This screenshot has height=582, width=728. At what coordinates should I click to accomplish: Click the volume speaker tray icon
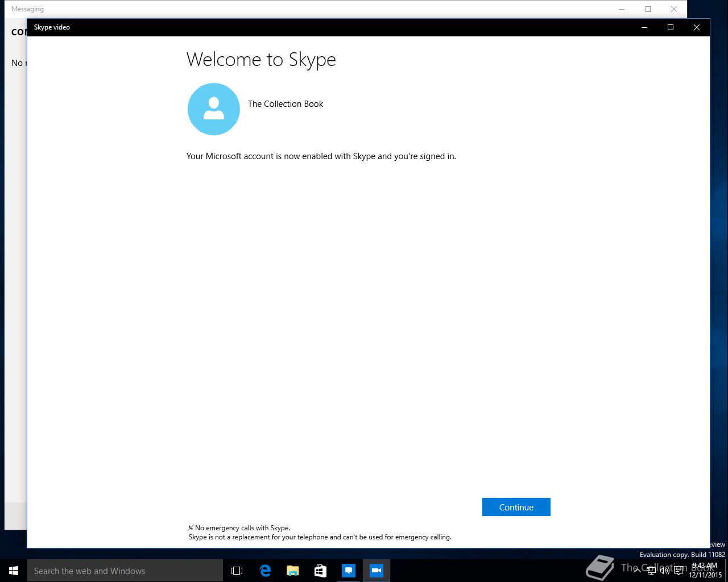[x=665, y=571]
